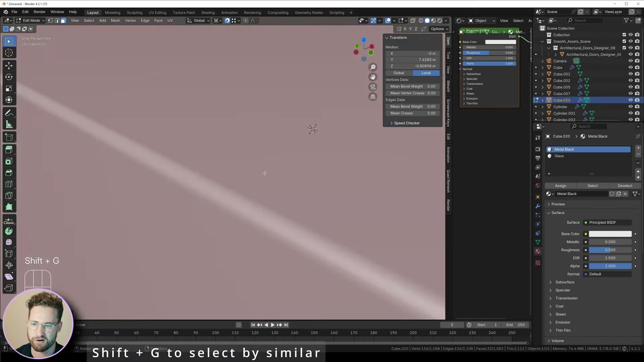The height and width of the screenshot is (362, 644).
Task: Enable face select mode
Action: tap(63, 20)
